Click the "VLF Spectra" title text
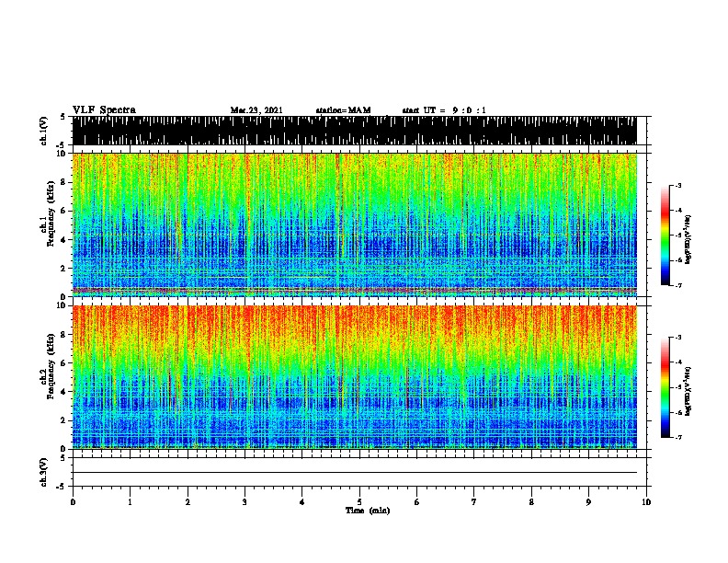Screen dimensions: 728x563 pos(104,110)
